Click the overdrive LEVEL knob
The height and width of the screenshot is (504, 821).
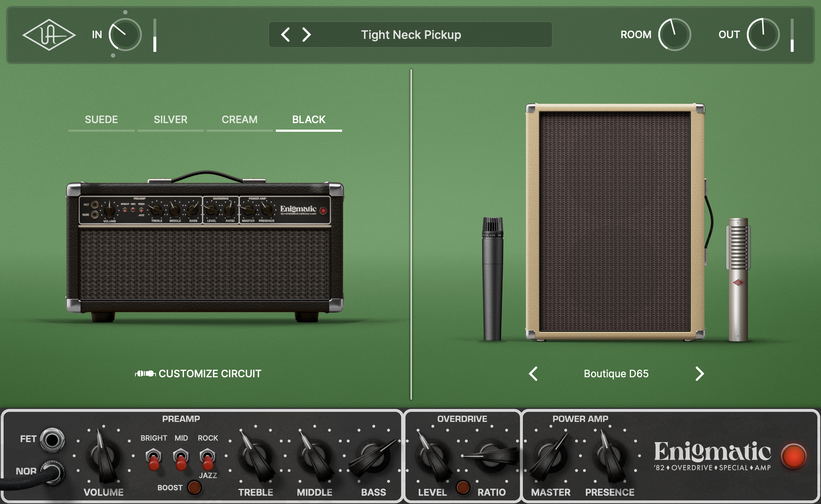coord(433,455)
